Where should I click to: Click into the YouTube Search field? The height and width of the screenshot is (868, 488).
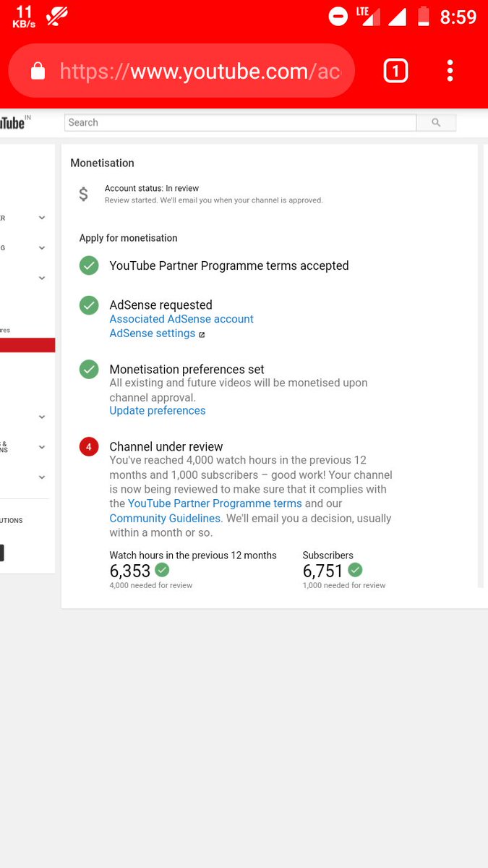point(241,123)
